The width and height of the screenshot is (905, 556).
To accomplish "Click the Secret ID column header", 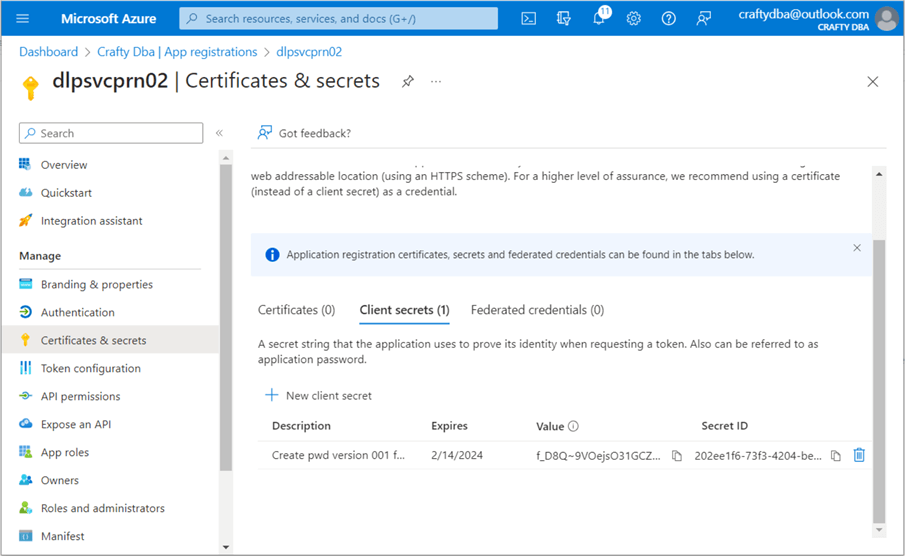I will click(724, 426).
